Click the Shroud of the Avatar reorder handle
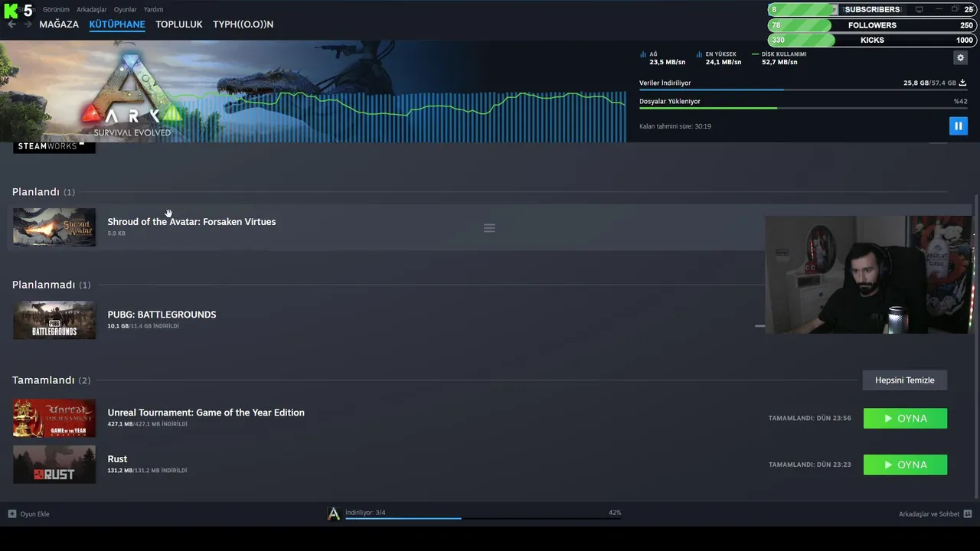980x551 pixels. [489, 228]
